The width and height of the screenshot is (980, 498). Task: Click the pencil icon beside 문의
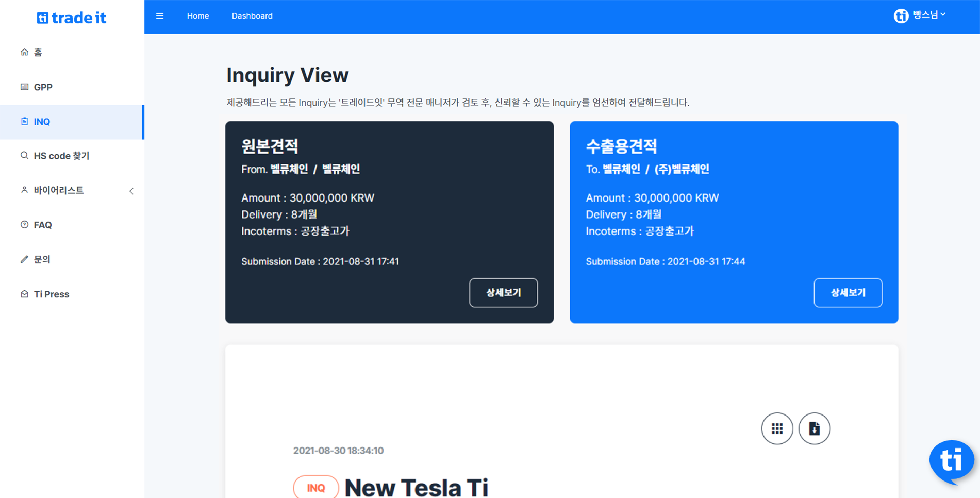pos(24,259)
